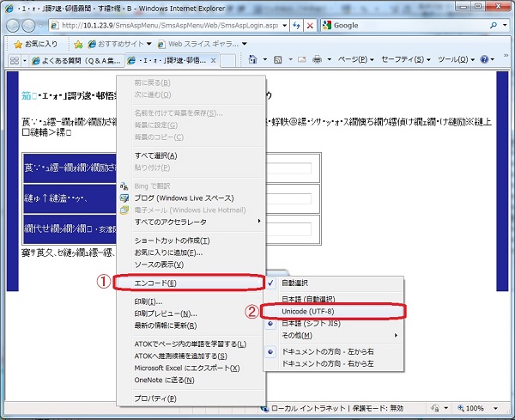This screenshot has width=515, height=420.
Task: Click the third login form text field
Action: pyautogui.click(x=288, y=229)
